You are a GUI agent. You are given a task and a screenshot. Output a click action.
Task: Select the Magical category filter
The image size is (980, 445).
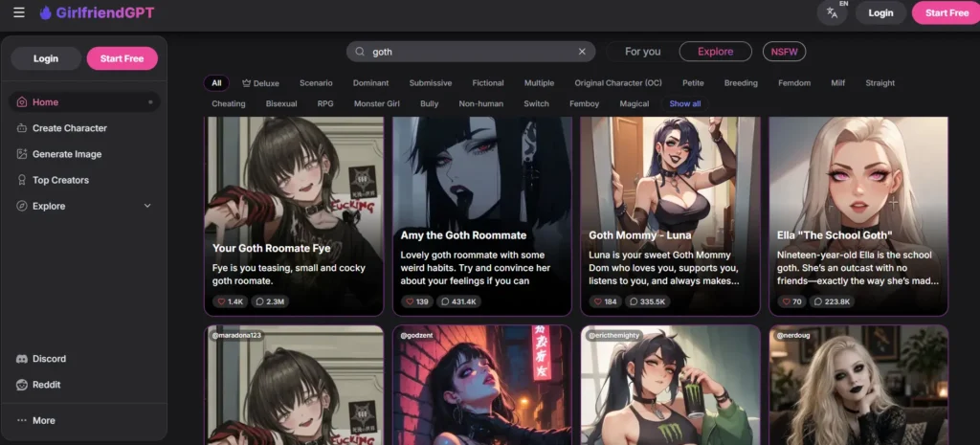click(x=635, y=103)
